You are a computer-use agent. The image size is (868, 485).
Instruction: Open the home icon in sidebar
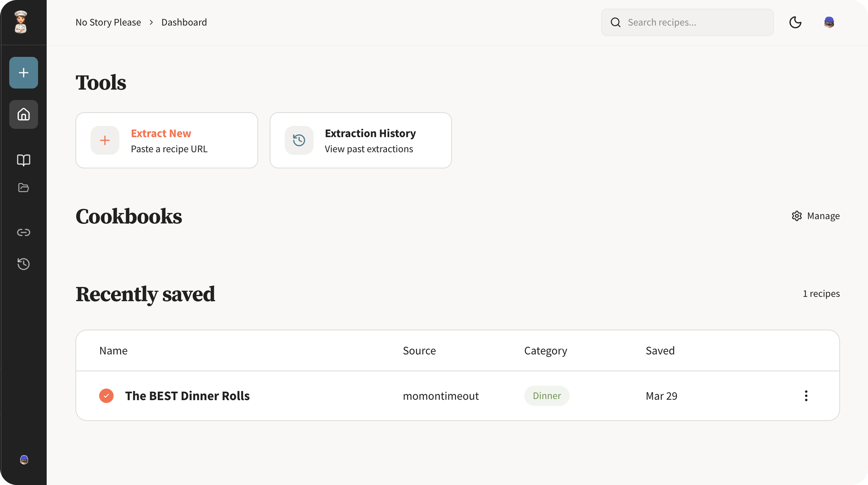pyautogui.click(x=23, y=114)
